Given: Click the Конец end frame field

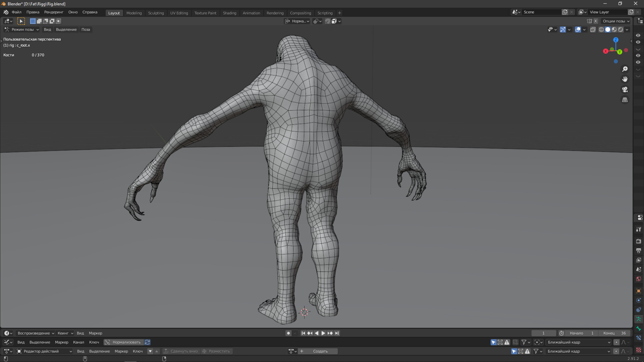Looking at the screenshot, I should [x=615, y=333].
